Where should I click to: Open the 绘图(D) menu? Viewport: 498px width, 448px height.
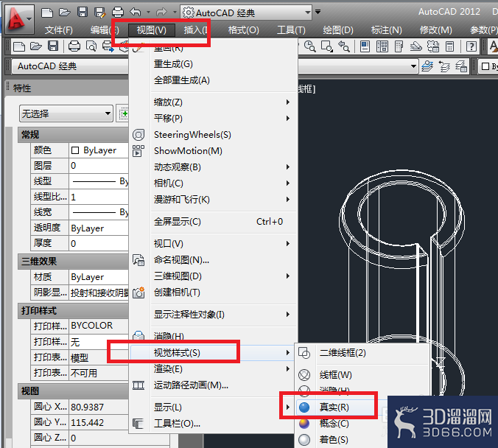[x=338, y=30]
